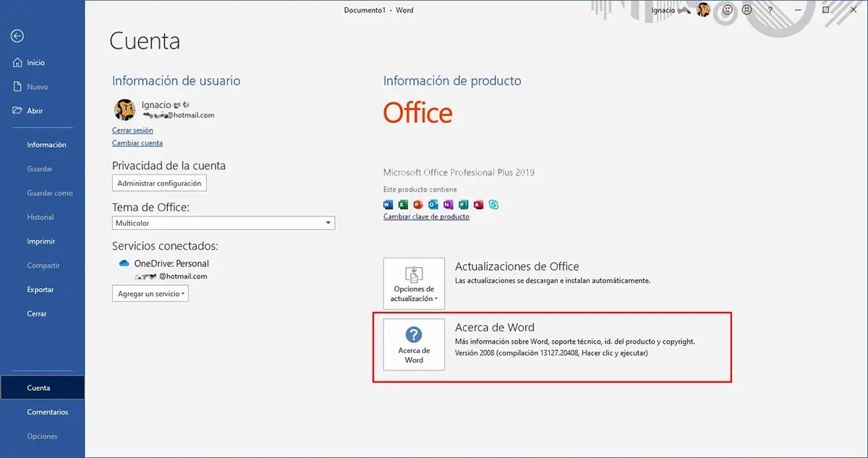868x458 pixels.
Task: Click the Publisher icon under 'Este producto contiene'
Action: [464, 205]
